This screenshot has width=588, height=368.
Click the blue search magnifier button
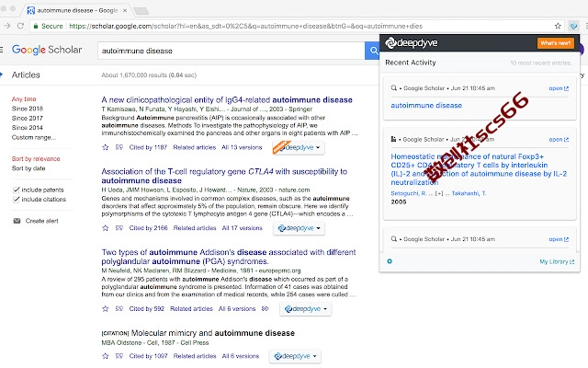click(x=372, y=51)
